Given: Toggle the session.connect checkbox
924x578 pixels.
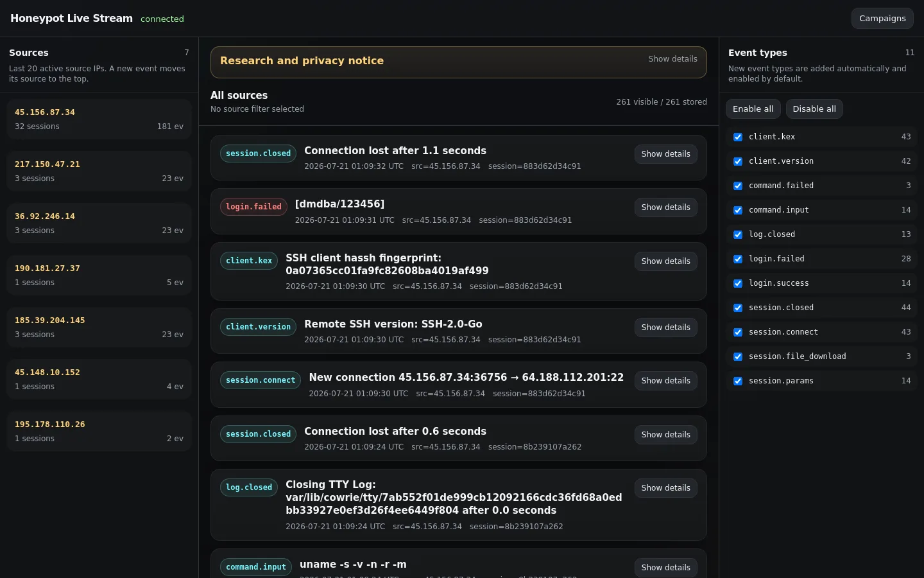Looking at the screenshot, I should [738, 332].
